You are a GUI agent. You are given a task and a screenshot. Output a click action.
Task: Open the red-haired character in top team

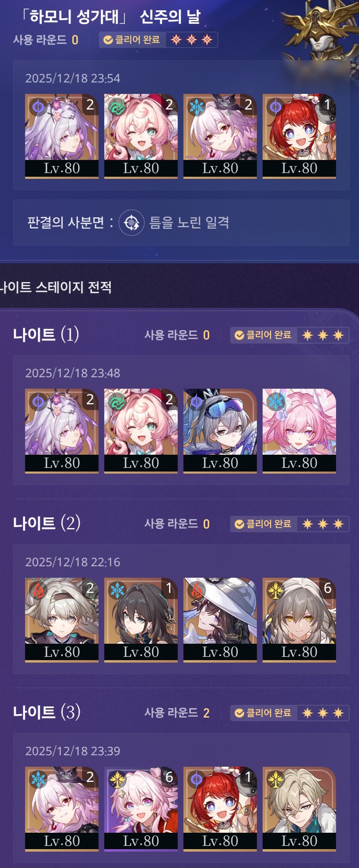pyautogui.click(x=299, y=136)
